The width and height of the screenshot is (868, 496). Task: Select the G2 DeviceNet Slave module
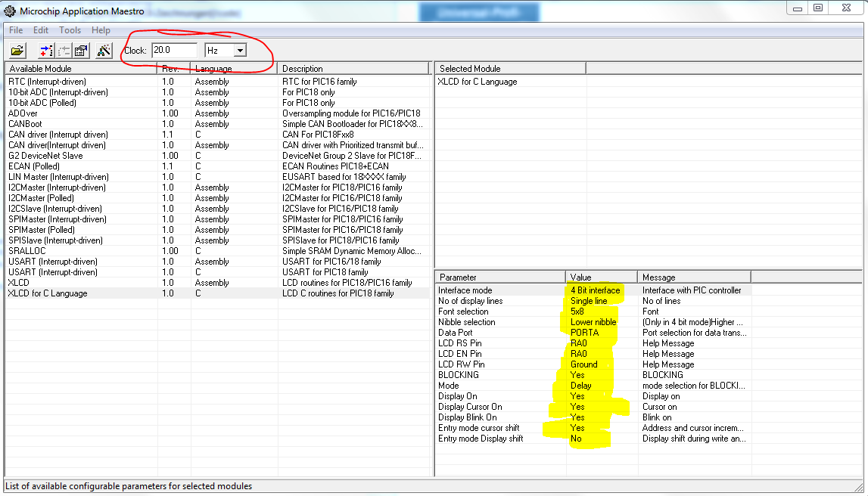tap(217, 156)
